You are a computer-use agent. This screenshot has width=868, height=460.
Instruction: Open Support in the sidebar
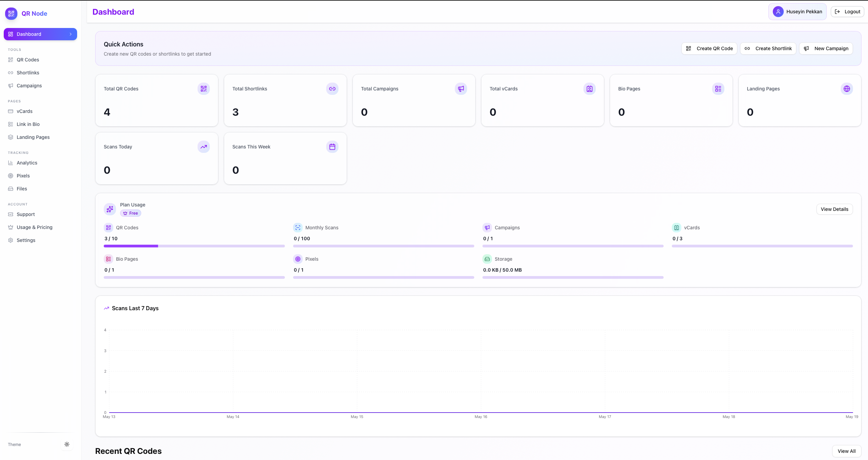[40, 214]
